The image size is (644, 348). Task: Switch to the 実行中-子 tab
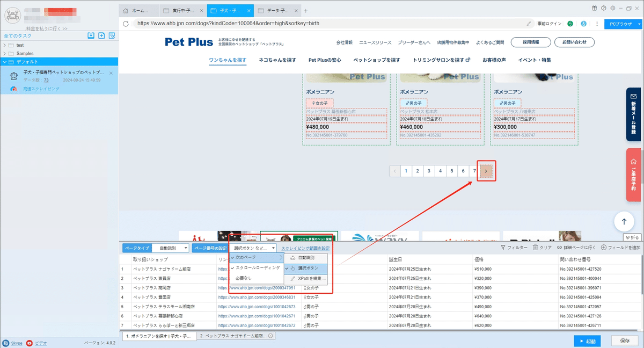[182, 10]
